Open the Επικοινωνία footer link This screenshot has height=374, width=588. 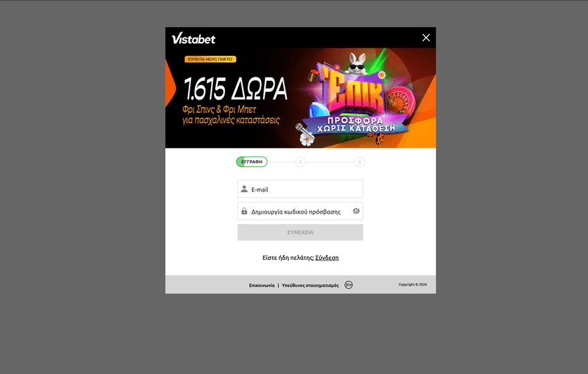pos(261,286)
